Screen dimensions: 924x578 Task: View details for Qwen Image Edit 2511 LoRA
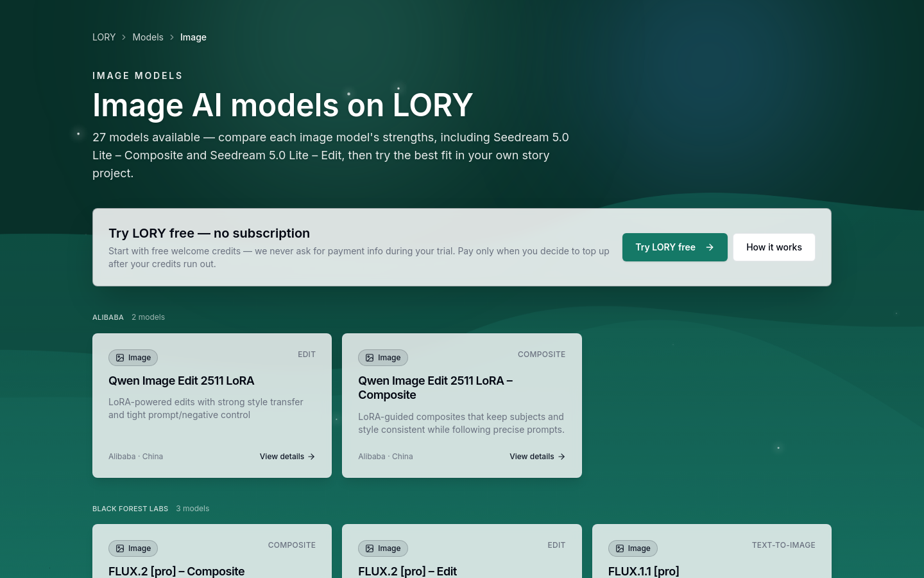coord(287,457)
